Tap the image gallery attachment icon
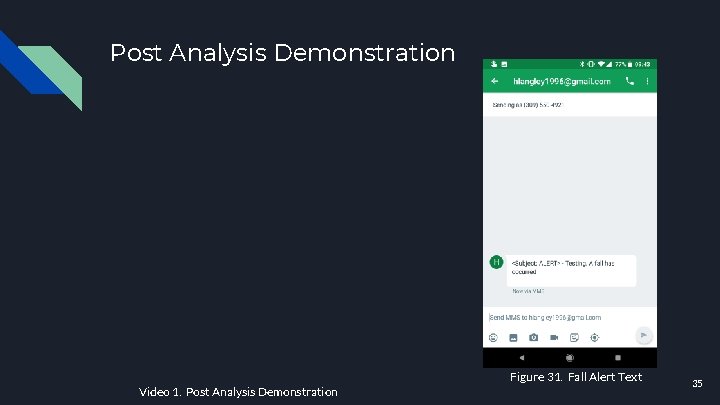Viewport: 720px width, 405px height. click(x=513, y=338)
